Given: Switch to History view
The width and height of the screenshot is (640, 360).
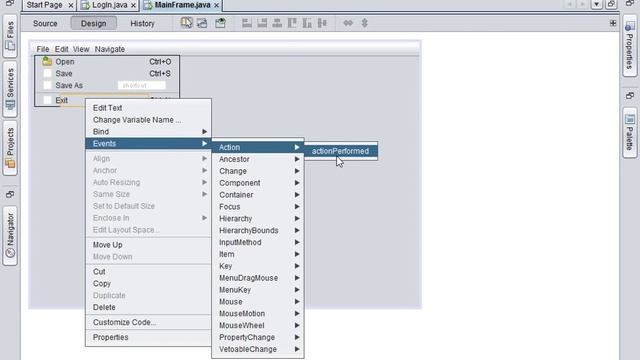Looking at the screenshot, I should [x=142, y=23].
